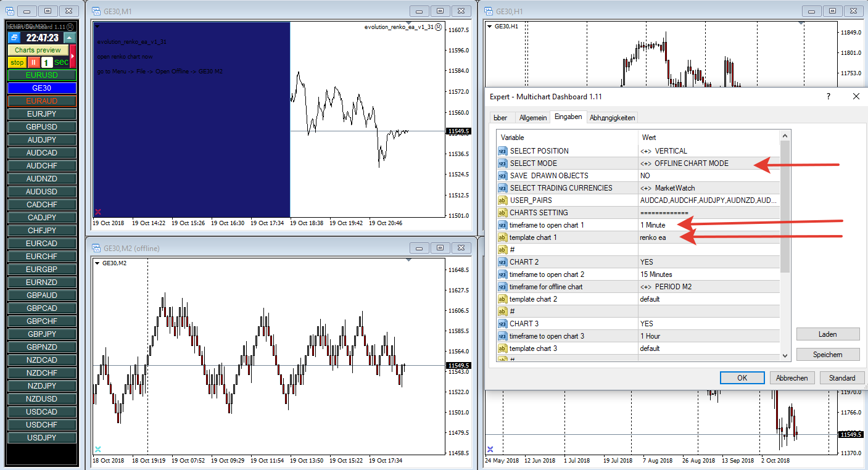The height and width of the screenshot is (470, 868).
Task: Click the SELECT MODE variable icon
Action: (502, 163)
